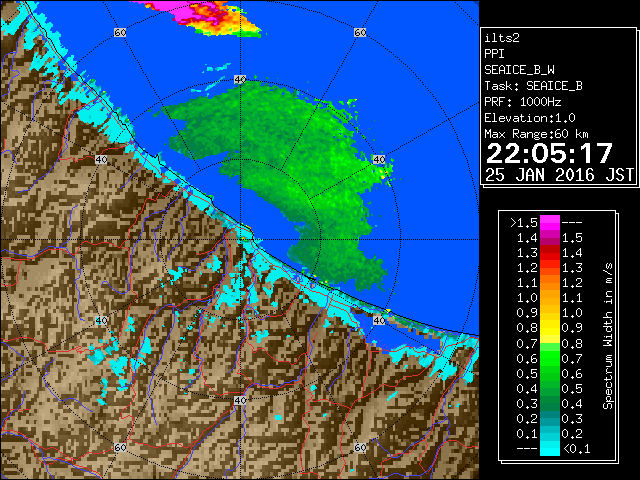
Task: Click the 'Task: SEAICE_B' line
Action: pyautogui.click(x=533, y=86)
